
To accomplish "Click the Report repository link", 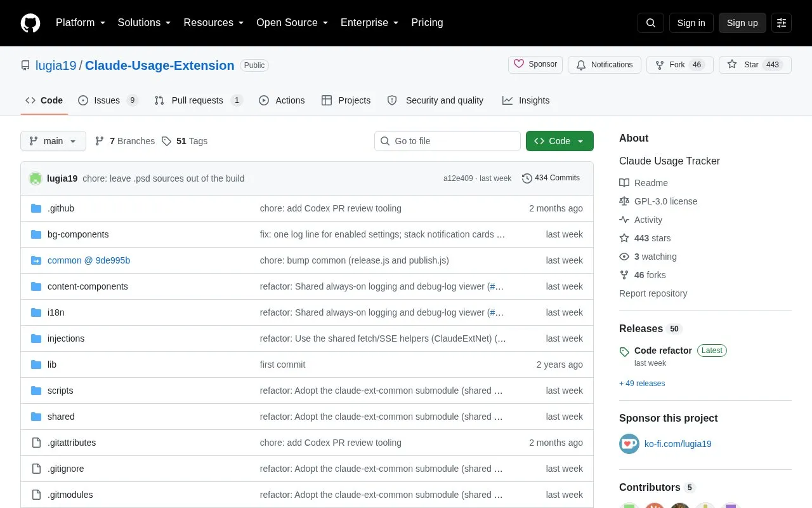I will [x=653, y=293].
